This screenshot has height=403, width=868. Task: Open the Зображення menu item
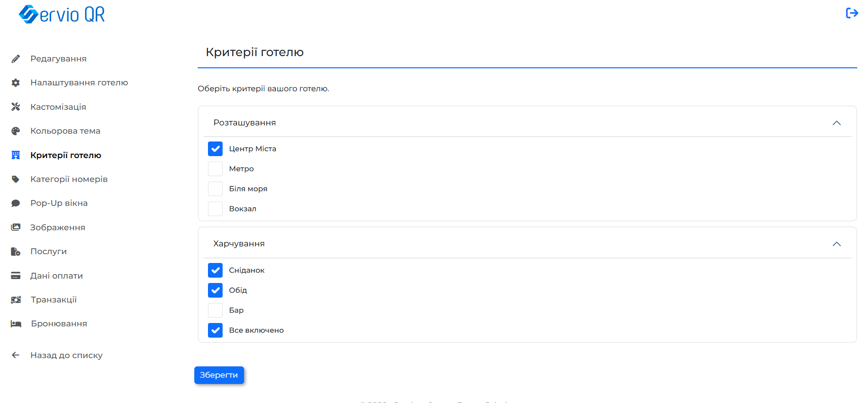coord(58,227)
